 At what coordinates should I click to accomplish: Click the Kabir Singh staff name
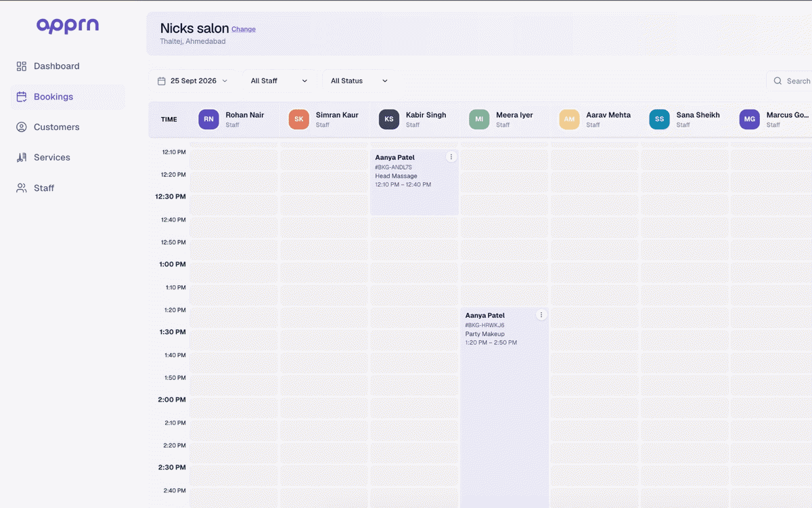(x=426, y=115)
